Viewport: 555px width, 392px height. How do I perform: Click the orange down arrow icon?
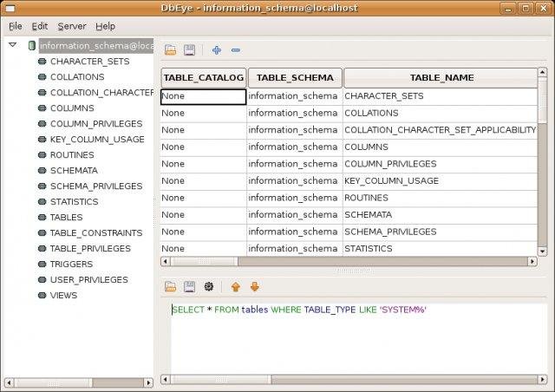[254, 286]
